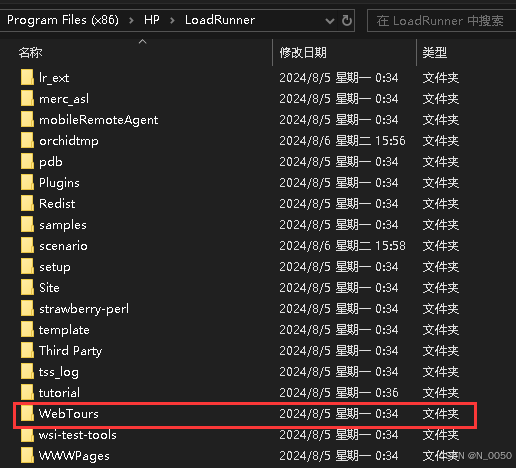The image size is (516, 468).
Task: Select the pdb folder name
Action: (51, 162)
